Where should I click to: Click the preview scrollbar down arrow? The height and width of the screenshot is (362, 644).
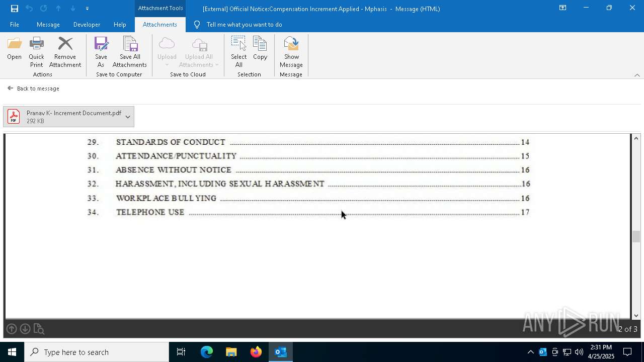point(636,316)
